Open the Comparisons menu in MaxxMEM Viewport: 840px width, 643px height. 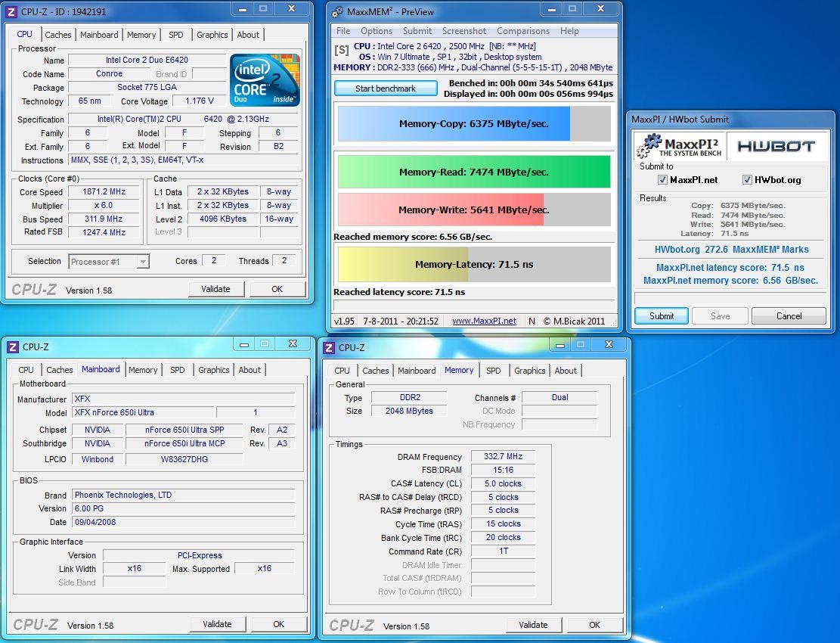tap(523, 31)
